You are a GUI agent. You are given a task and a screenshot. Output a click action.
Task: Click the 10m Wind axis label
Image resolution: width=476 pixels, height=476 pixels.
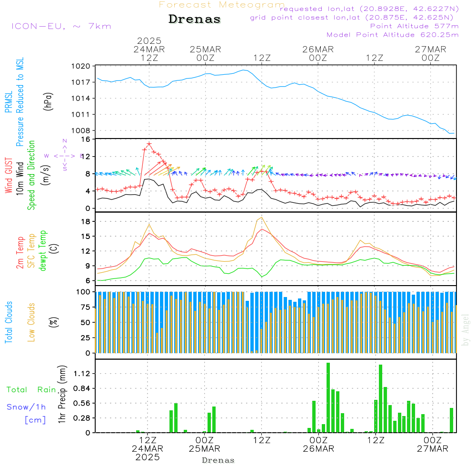tap(20, 178)
